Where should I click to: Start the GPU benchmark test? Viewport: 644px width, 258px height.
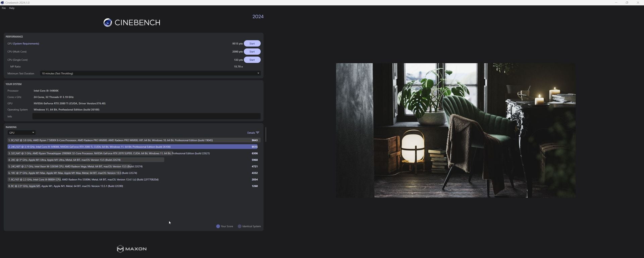(252, 44)
